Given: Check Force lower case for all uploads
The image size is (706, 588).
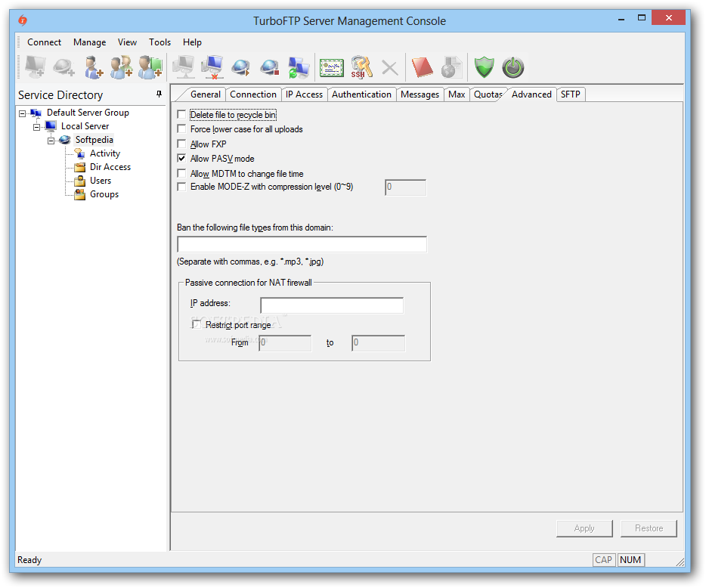Looking at the screenshot, I should [x=181, y=128].
